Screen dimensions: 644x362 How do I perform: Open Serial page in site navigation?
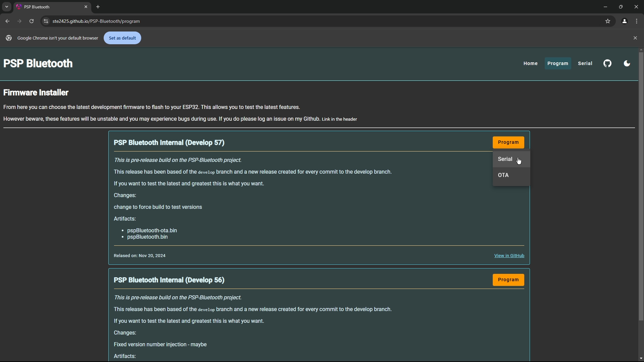point(585,63)
